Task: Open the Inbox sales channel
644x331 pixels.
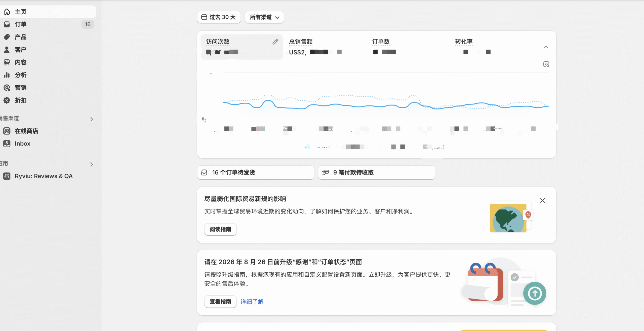Action: [22, 143]
